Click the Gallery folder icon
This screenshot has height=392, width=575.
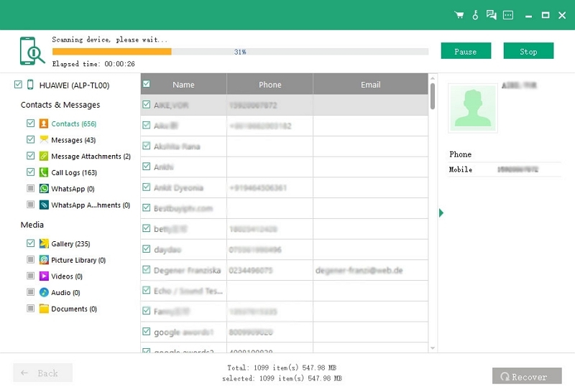click(x=44, y=244)
